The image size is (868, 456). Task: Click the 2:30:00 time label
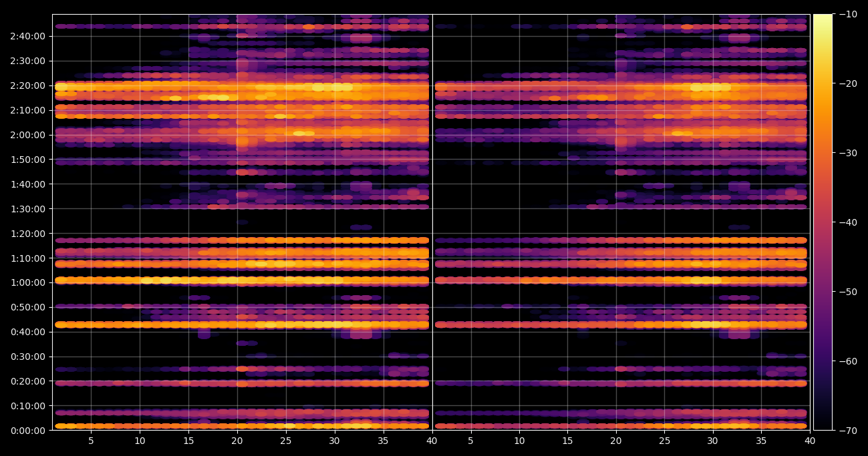tap(29, 61)
